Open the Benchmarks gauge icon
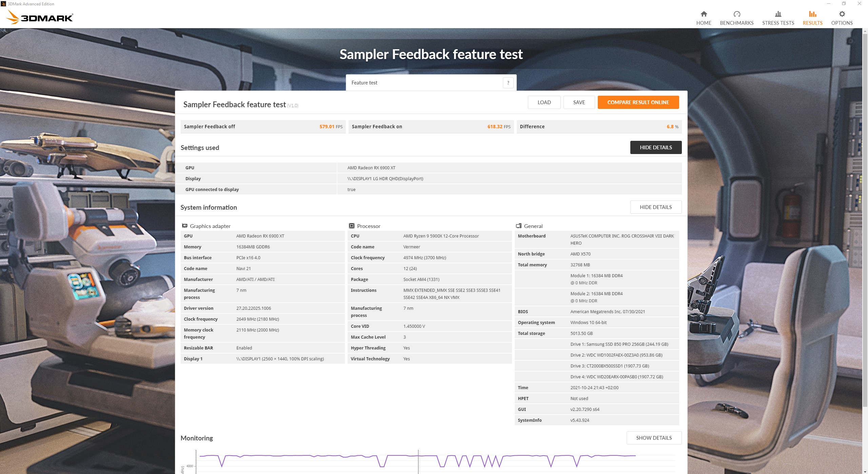Viewport: 868px width, 474px height. (736, 14)
